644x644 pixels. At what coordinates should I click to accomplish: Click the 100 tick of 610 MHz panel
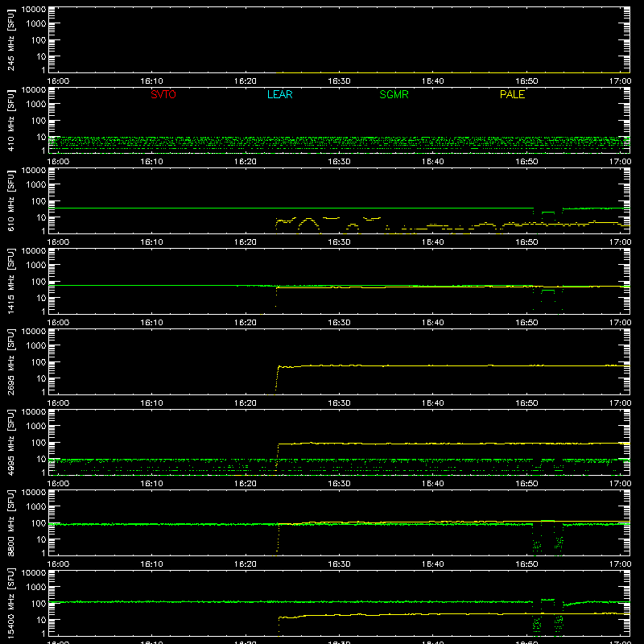(x=39, y=200)
